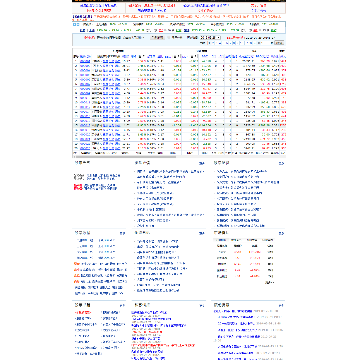Tick the checkbox in the highlighted table row

click(76, 125)
